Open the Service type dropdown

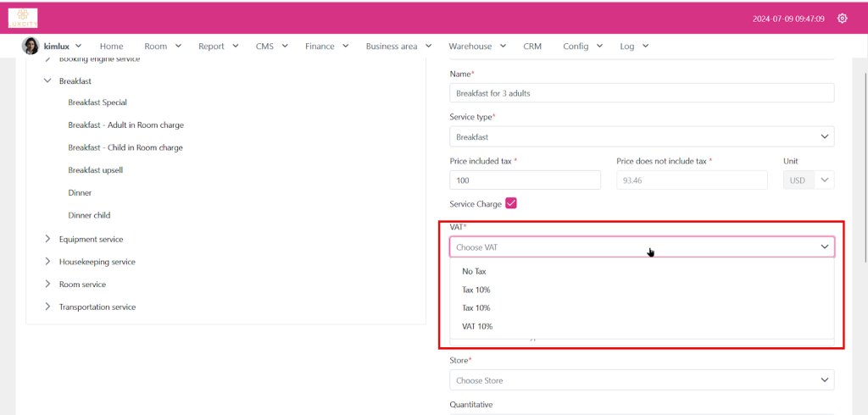[641, 136]
